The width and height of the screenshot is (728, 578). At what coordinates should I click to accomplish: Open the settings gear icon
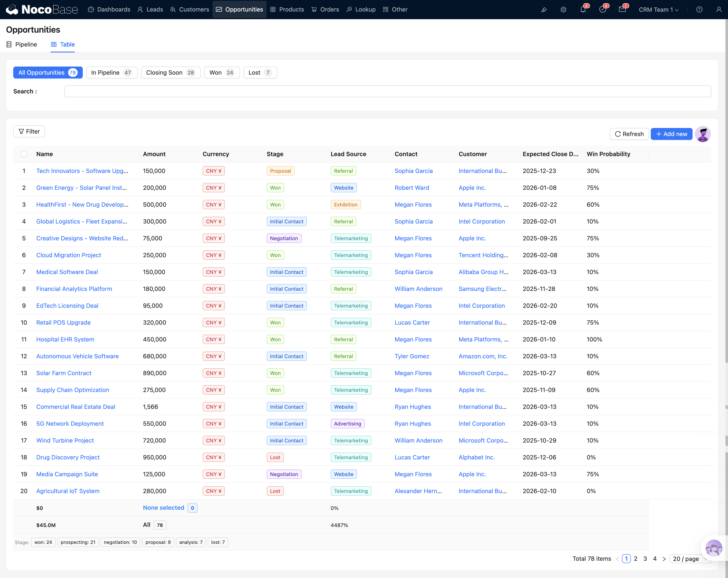pos(563,9)
